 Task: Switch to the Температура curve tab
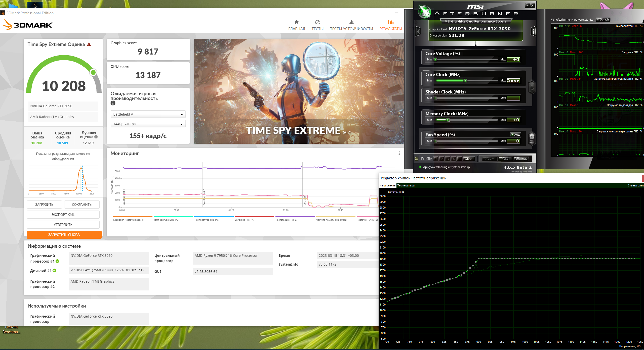point(406,185)
